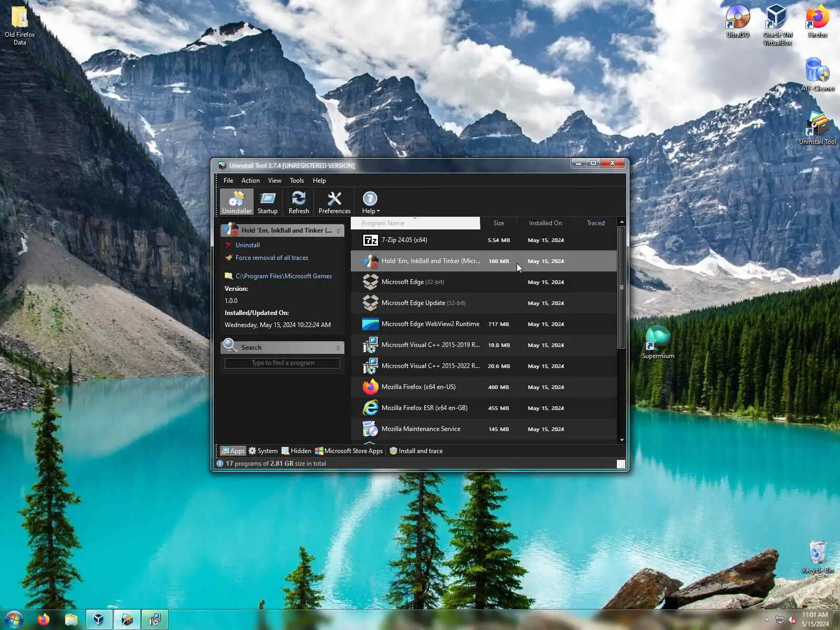Open the Uninstaller toolbar section
The image size is (840, 630).
pos(237,202)
